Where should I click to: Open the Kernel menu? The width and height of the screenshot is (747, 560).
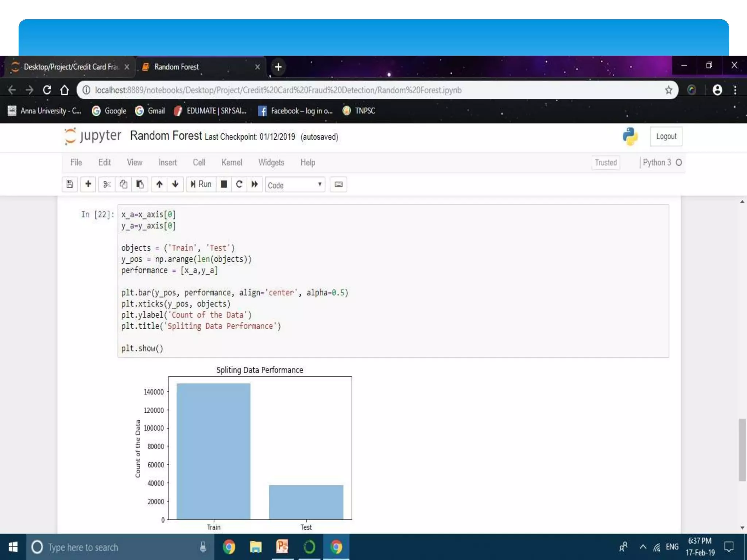click(x=232, y=163)
